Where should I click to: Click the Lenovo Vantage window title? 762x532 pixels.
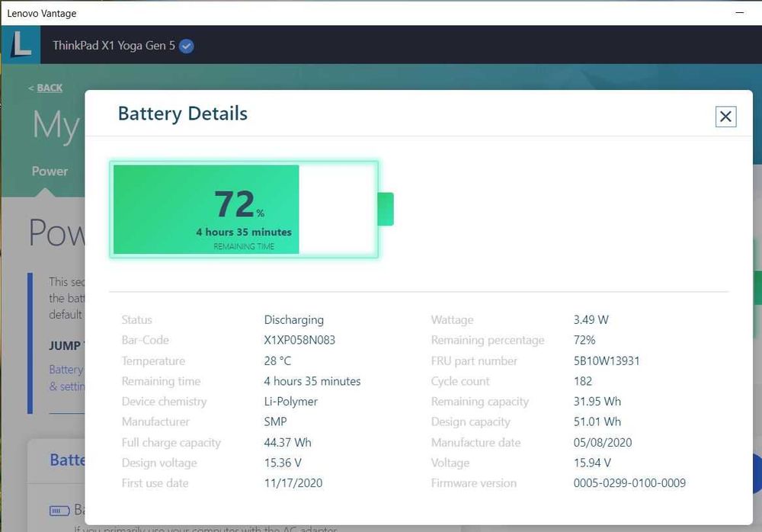point(42,14)
